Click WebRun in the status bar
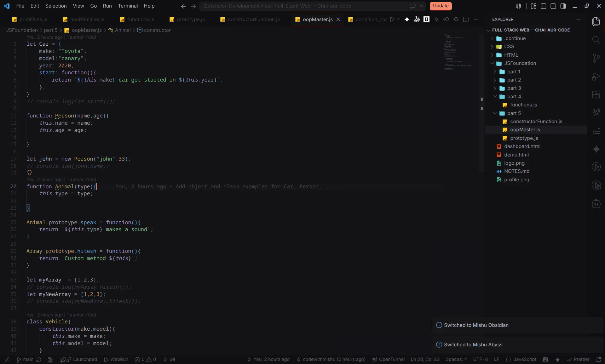 coord(116,360)
